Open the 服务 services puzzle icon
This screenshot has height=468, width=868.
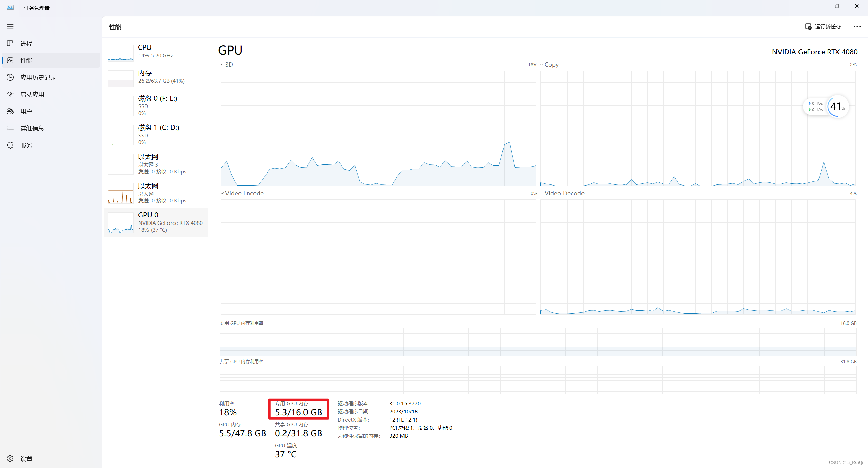click(10, 145)
